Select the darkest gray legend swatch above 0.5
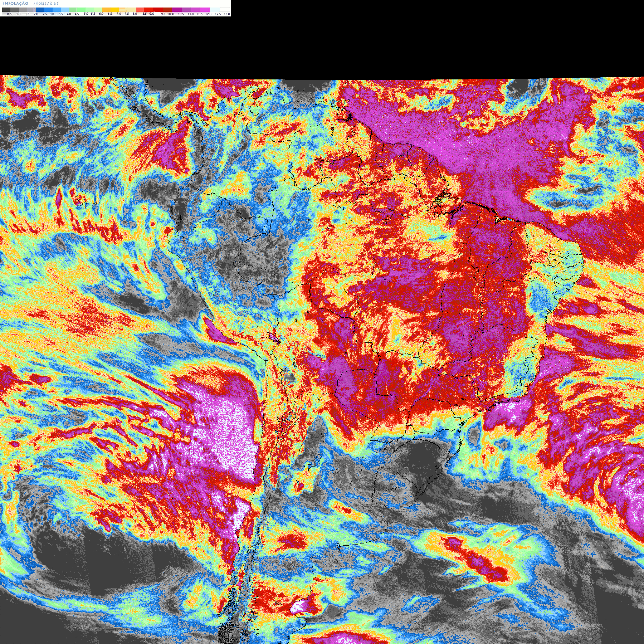Screen dimensions: 644x644 (x=6, y=10)
